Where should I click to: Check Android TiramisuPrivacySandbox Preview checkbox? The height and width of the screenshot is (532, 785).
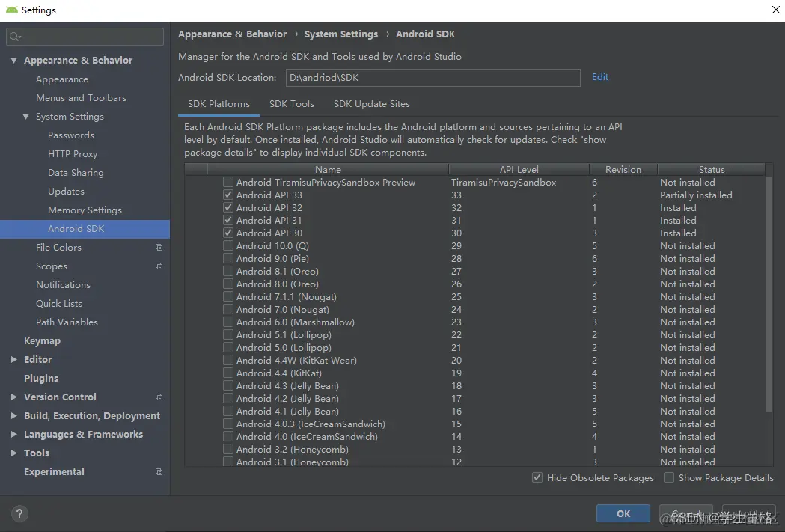(x=227, y=182)
